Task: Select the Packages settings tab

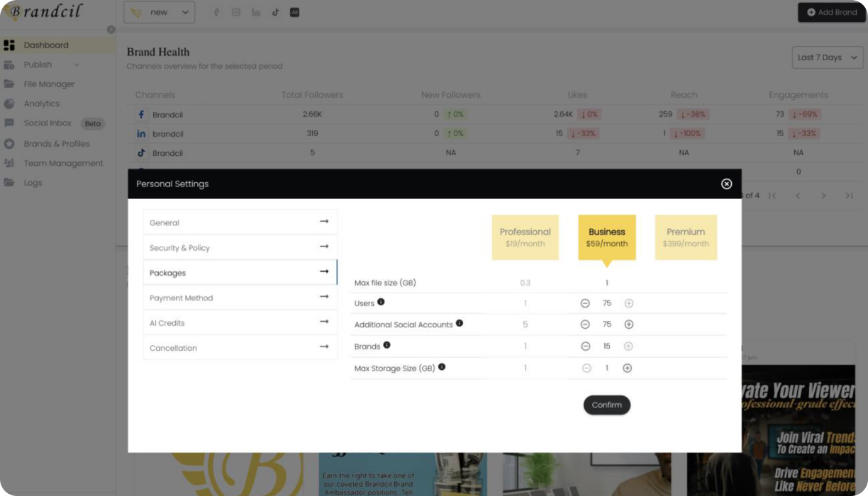Action: (x=240, y=272)
